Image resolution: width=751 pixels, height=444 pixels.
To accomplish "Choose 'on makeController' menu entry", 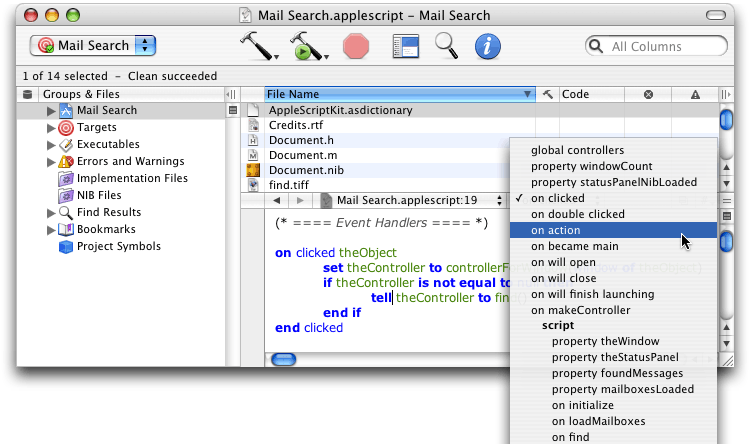I will (x=614, y=310).
